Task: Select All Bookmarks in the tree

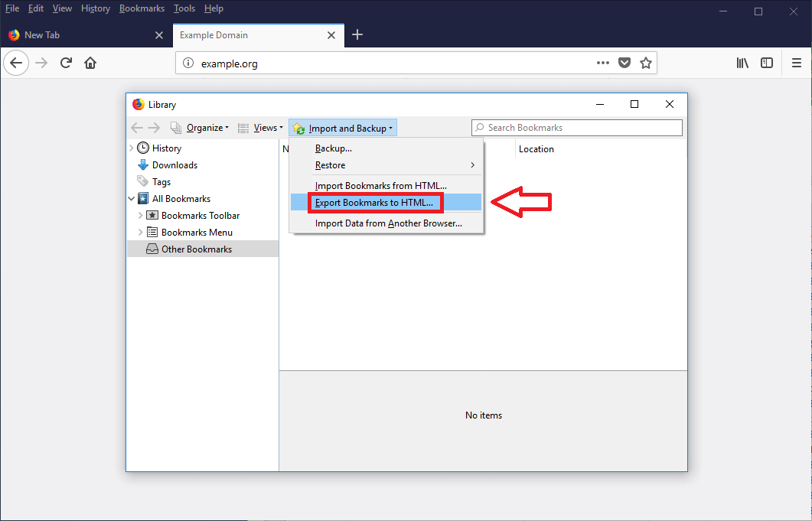Action: (181, 199)
